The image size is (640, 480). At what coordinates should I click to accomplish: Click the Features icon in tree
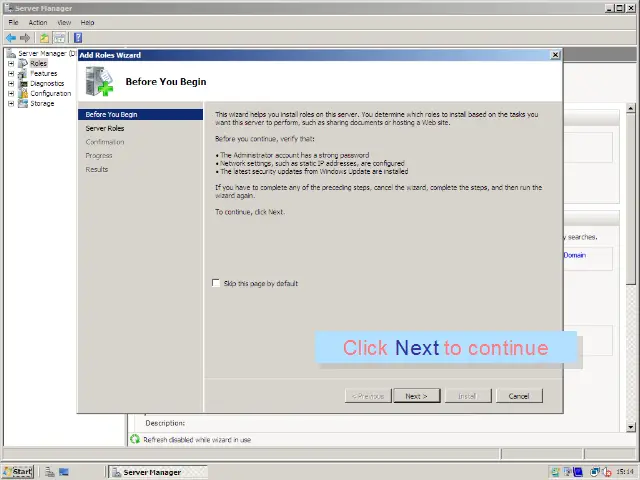click(x=23, y=74)
